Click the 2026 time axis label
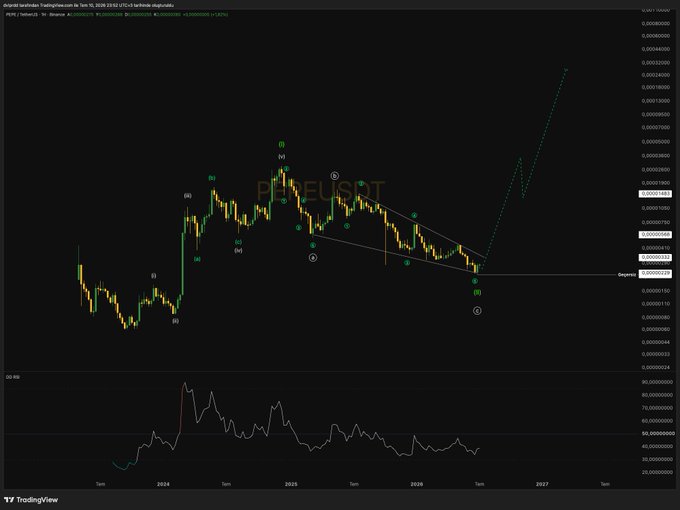Viewport: 680px width, 510px height. coord(417,484)
